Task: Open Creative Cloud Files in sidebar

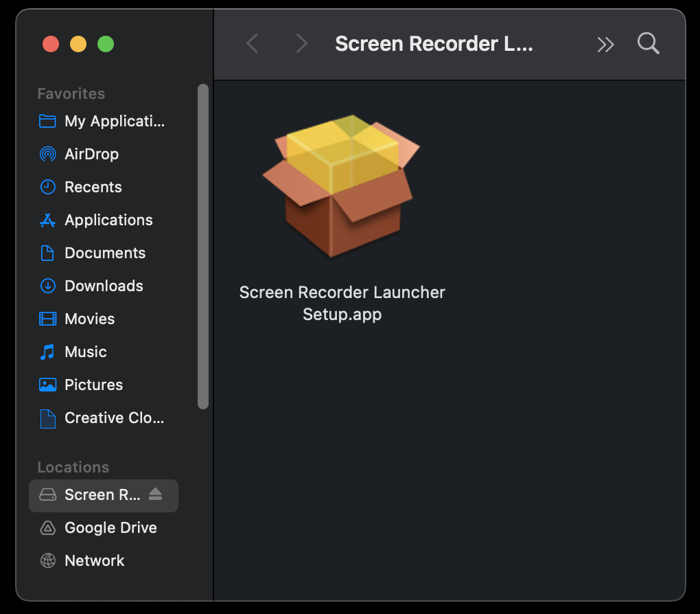Action: [114, 418]
